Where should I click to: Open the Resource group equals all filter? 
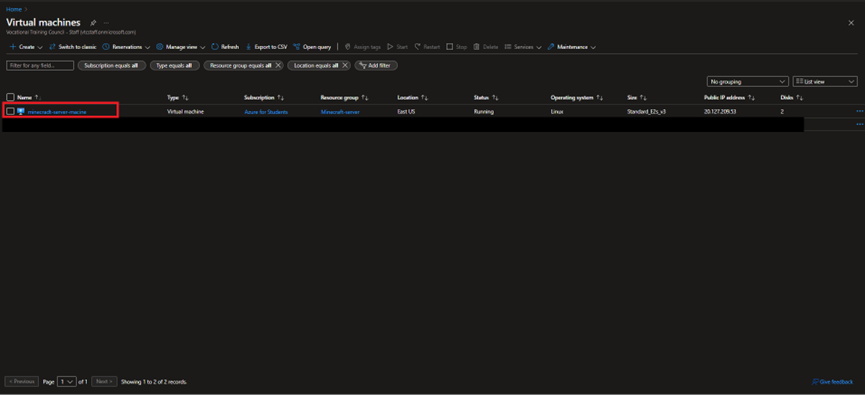[x=241, y=66]
